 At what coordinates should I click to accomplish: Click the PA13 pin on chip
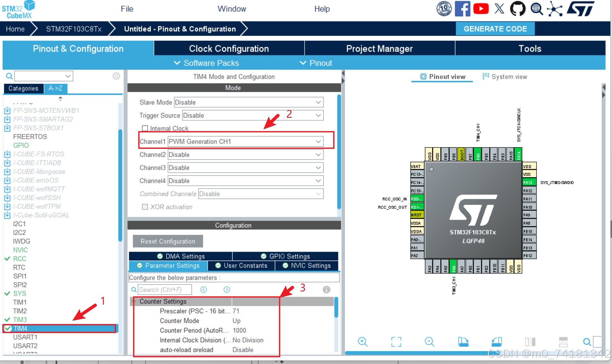[529, 182]
